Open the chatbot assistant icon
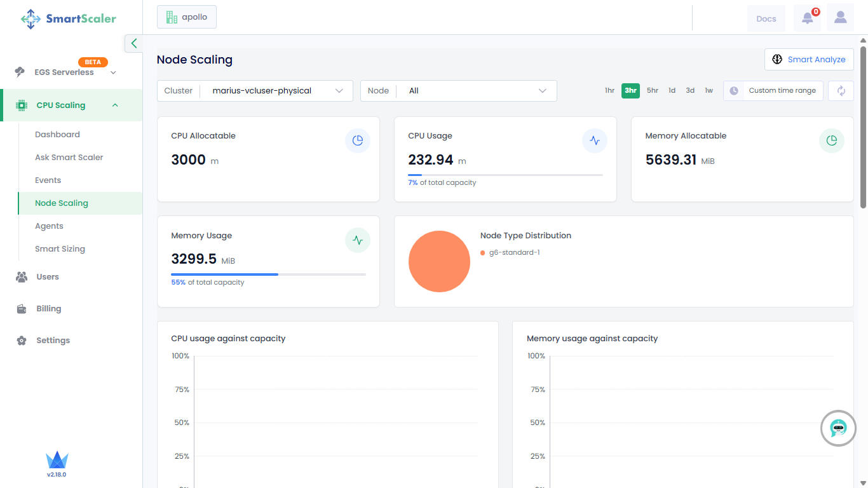Viewport: 868px width, 488px height. [838, 428]
